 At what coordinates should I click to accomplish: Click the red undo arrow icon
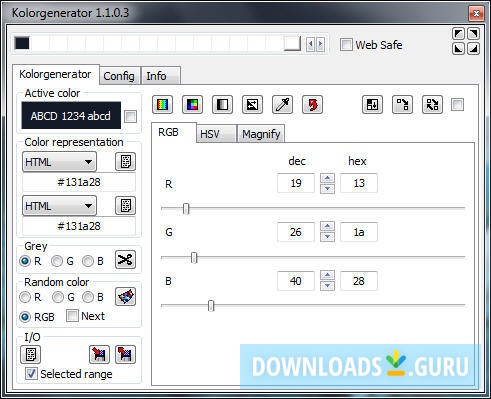[312, 105]
